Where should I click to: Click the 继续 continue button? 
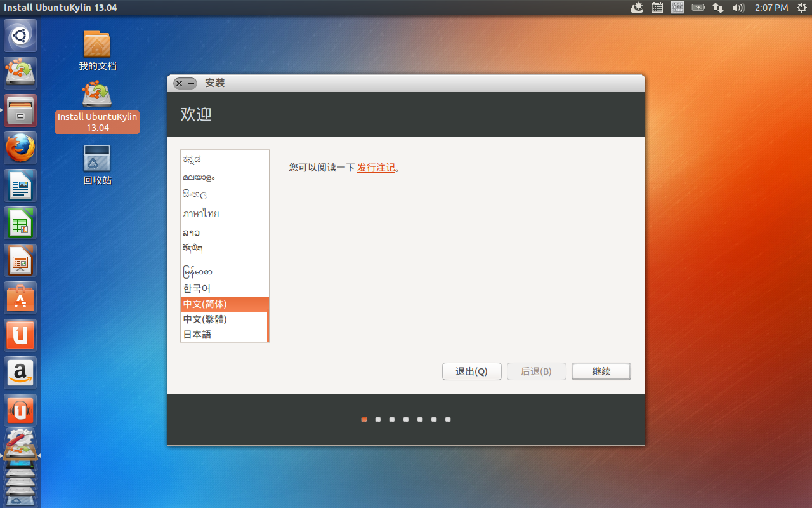(x=601, y=371)
